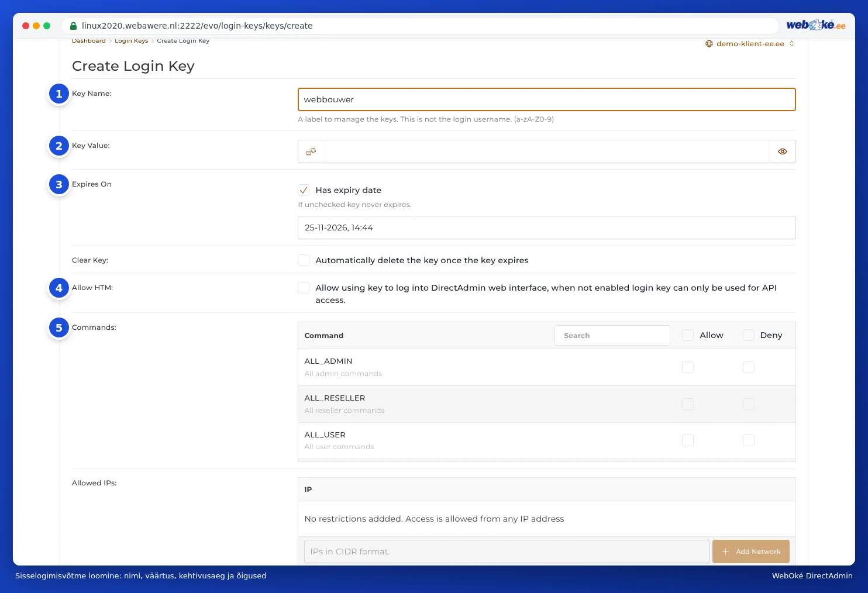868x593 pixels.
Task: Click step badge number 5
Action: click(x=59, y=327)
